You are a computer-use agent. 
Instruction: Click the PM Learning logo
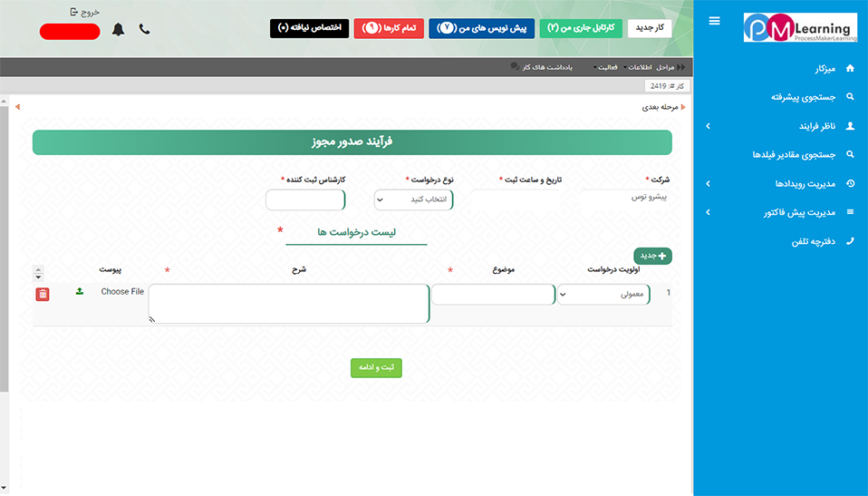click(x=799, y=27)
